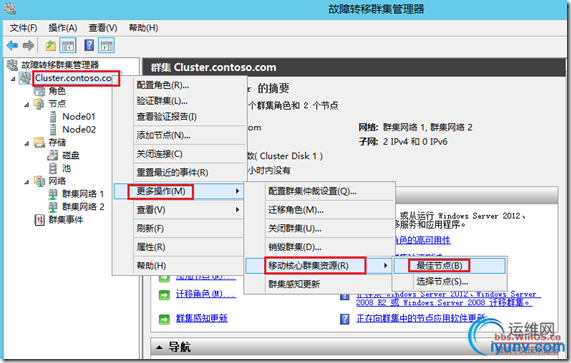The width and height of the screenshot is (571, 363).
Task: Select 群集网络 2 label in the tree
Action: coord(83,207)
